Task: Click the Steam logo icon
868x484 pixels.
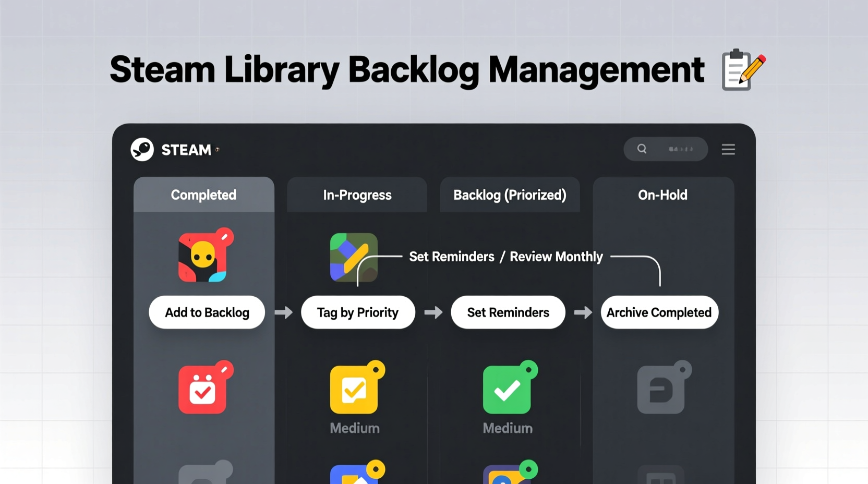Action: pyautogui.click(x=142, y=150)
